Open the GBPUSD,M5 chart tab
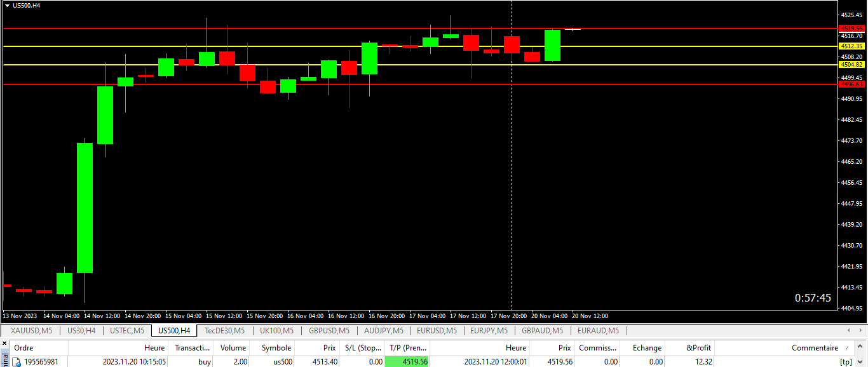Image resolution: width=868 pixels, height=367 pixels. (329, 331)
